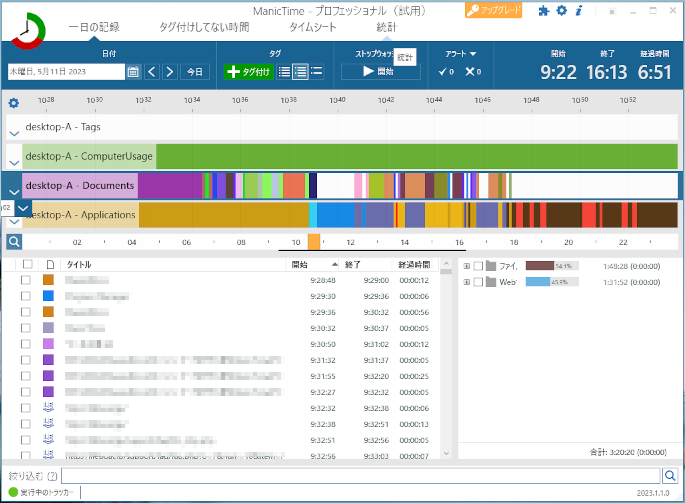This screenshot has height=503, width=685.
Task: Click the ファイ folder icon
Action: [491, 266]
